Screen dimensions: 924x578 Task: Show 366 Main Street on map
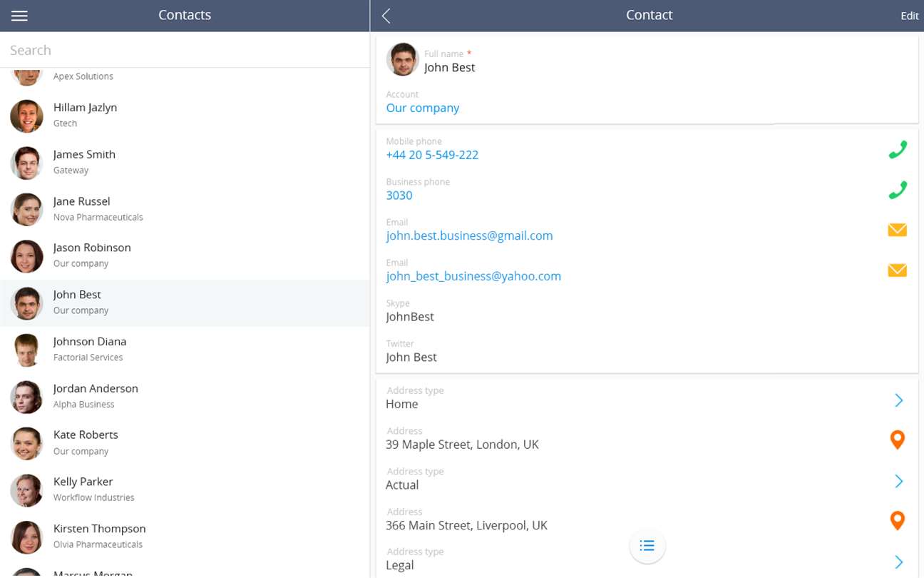[x=898, y=520]
